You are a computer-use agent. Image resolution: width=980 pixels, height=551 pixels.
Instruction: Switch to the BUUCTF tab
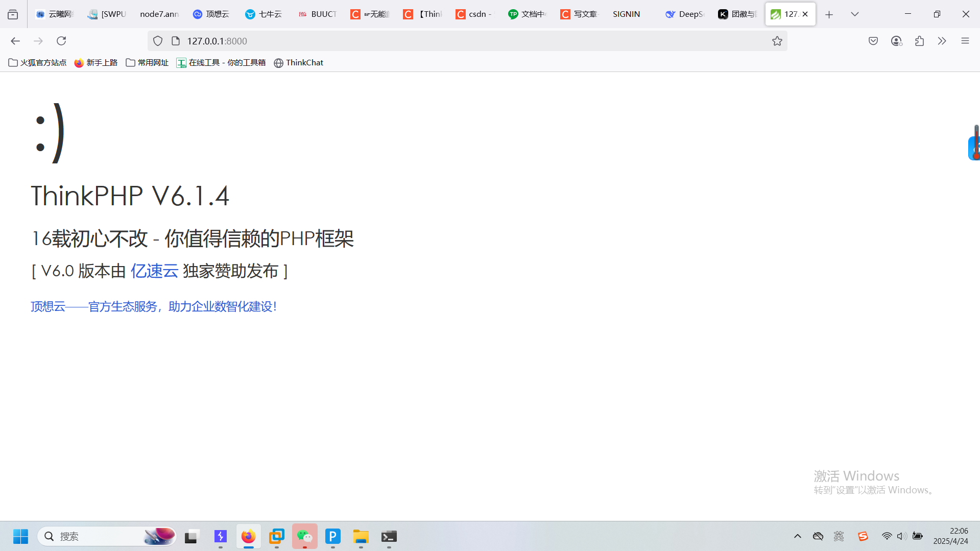point(317,14)
